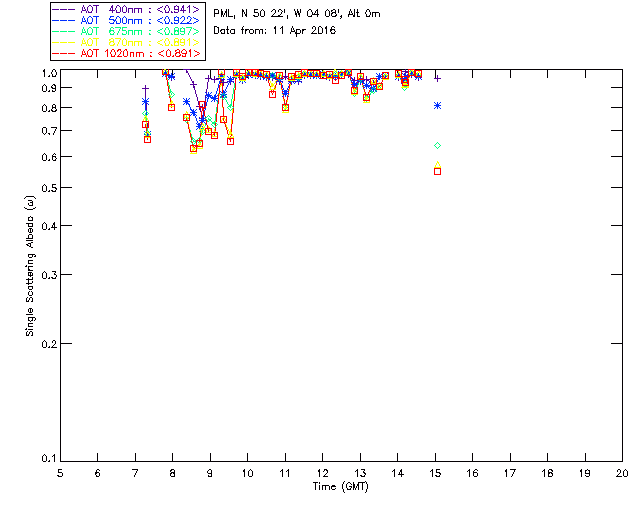Click the red square at the 9.5 GMT dip

[x=230, y=141]
